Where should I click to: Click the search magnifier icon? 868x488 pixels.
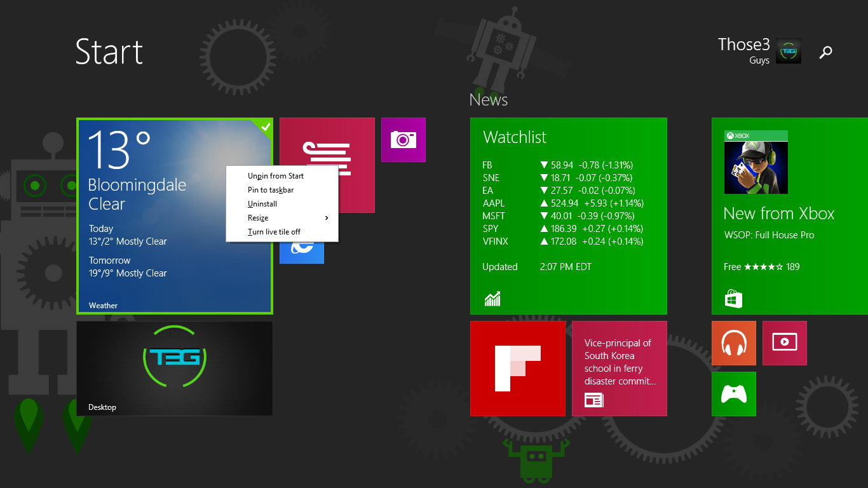(x=825, y=52)
